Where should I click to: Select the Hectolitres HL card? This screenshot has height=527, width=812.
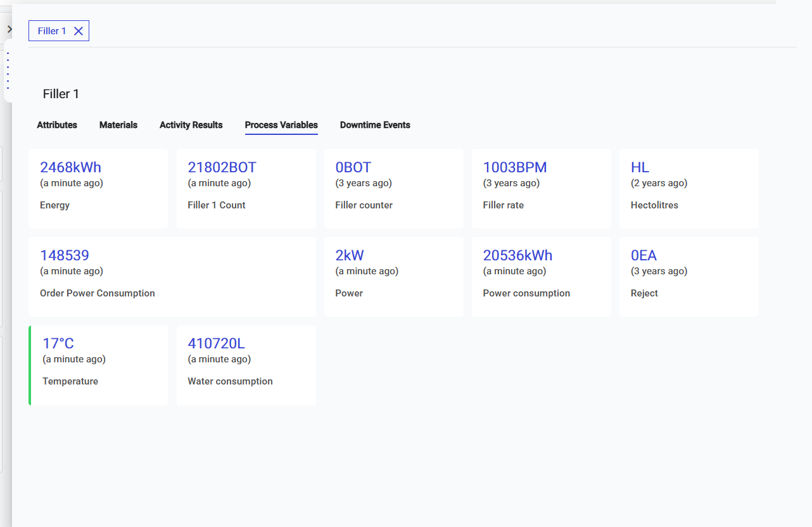coord(688,189)
